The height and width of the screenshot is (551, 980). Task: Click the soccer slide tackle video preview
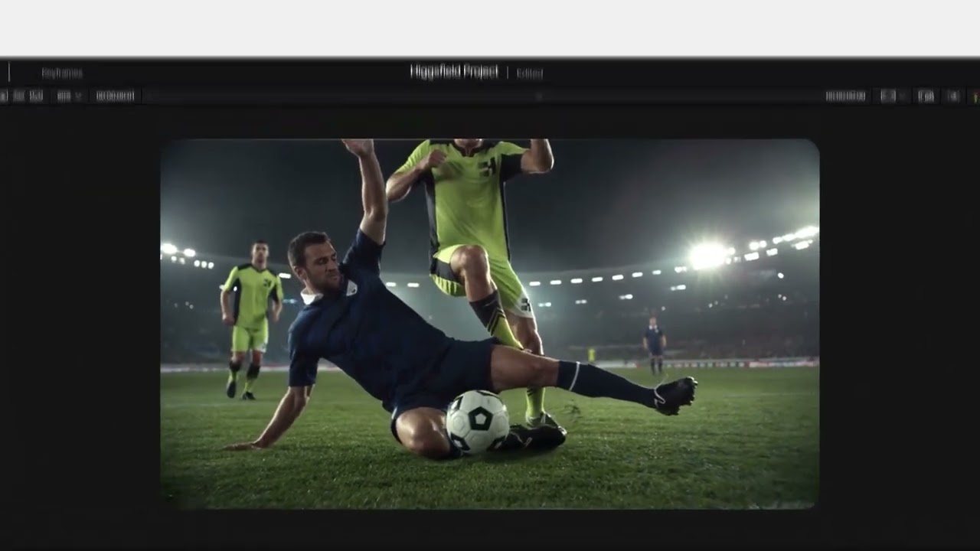pos(490,324)
